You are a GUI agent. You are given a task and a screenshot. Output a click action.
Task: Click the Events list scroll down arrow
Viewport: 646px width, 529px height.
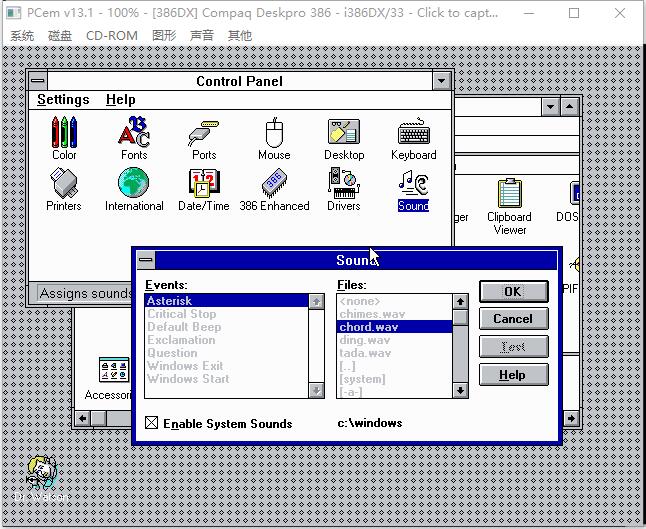316,390
